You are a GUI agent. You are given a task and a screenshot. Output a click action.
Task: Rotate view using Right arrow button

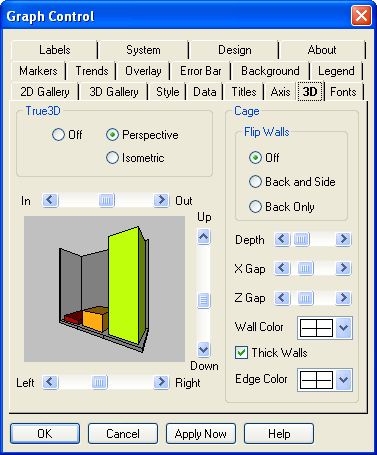pyautogui.click(x=161, y=382)
